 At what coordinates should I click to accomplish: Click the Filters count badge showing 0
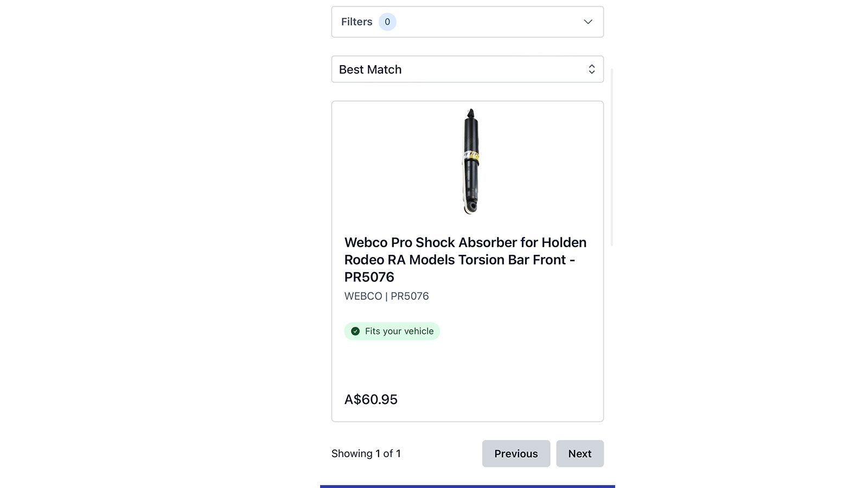pyautogui.click(x=387, y=22)
